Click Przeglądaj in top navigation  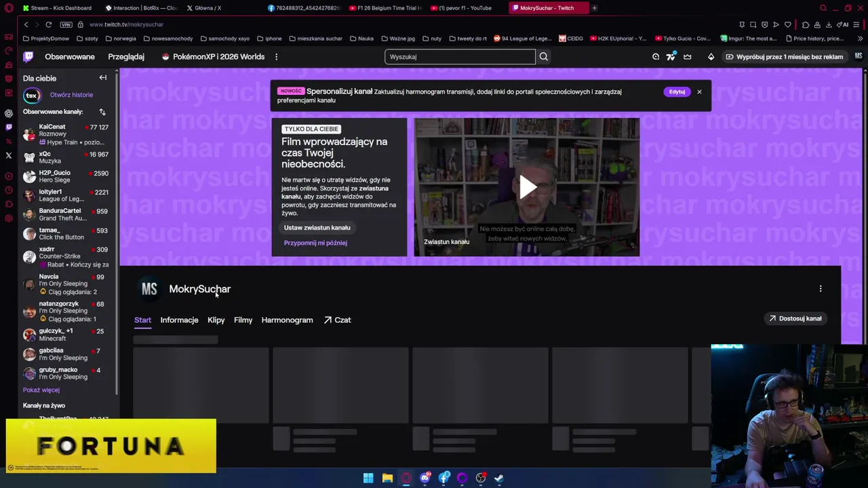tap(126, 57)
